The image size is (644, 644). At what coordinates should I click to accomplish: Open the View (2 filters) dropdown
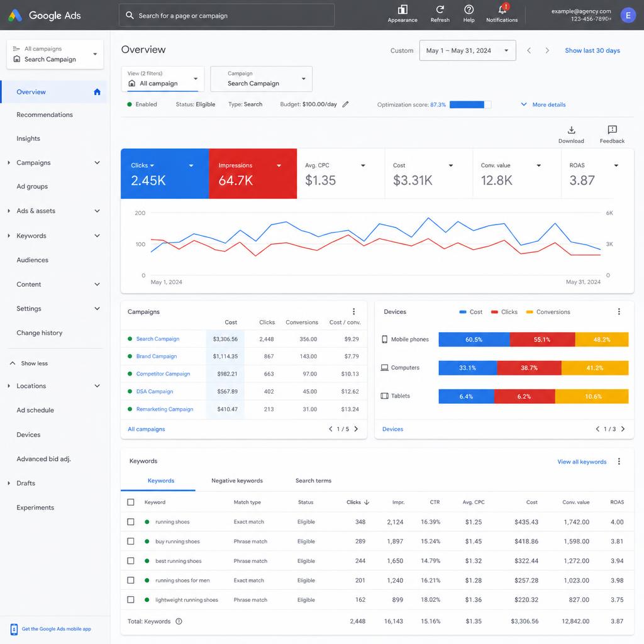163,79
